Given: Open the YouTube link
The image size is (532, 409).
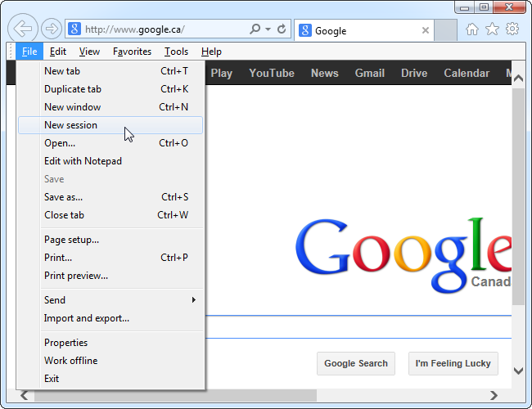Looking at the screenshot, I should point(272,73).
